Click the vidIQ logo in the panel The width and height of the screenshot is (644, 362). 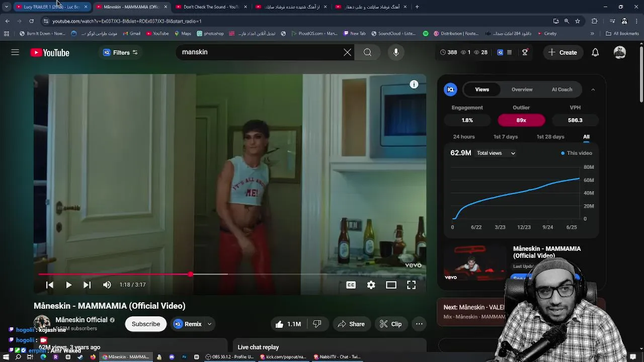pos(450,89)
